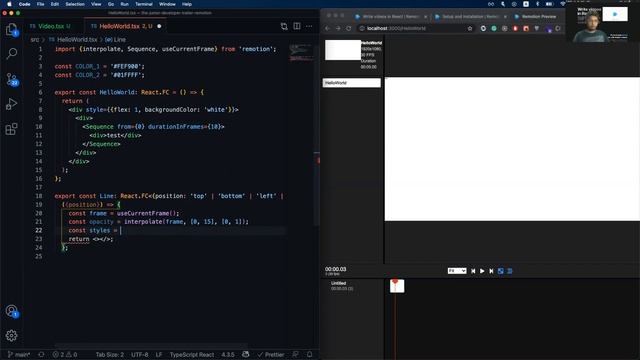Click the first red browser extension icon
The height and width of the screenshot is (360, 640).
point(515,29)
